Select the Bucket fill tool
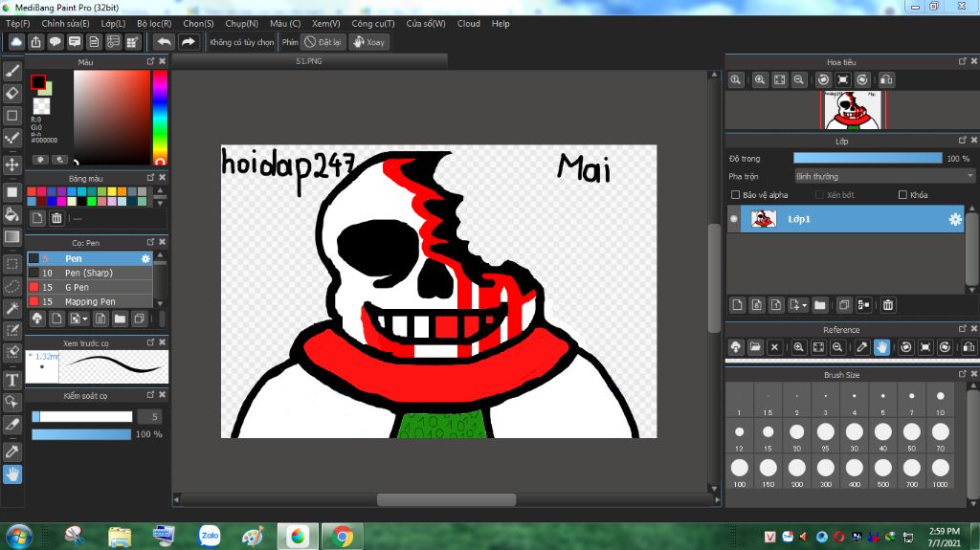The image size is (980, 550). pos(11,214)
